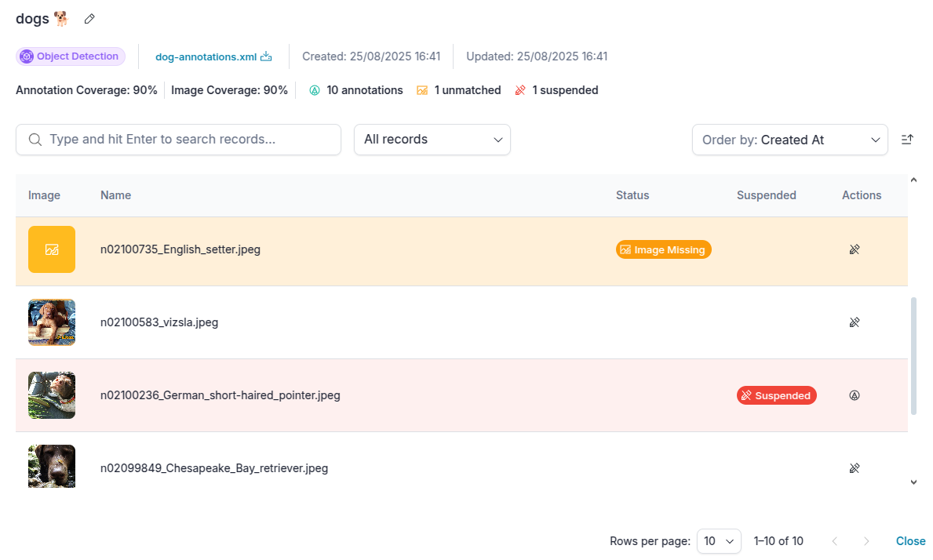The width and height of the screenshot is (933, 560).
Task: Click the red Suspended badge
Action: click(777, 395)
